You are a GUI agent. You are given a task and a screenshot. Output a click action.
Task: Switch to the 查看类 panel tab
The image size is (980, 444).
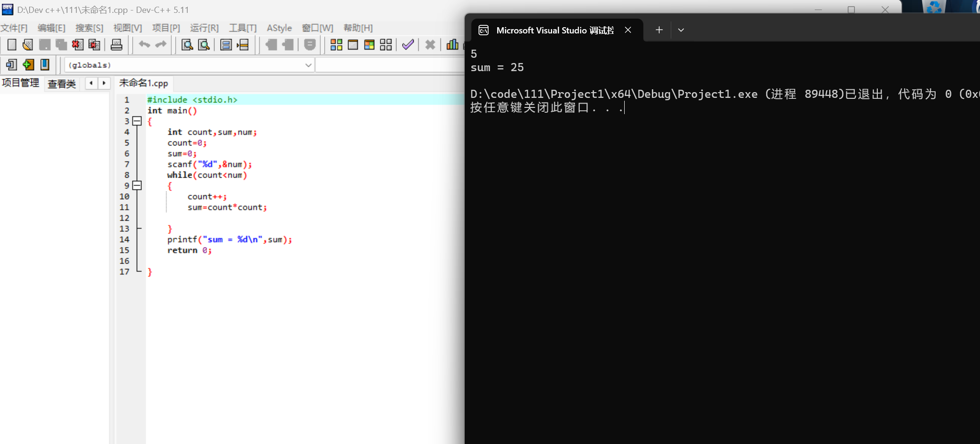pos(62,84)
